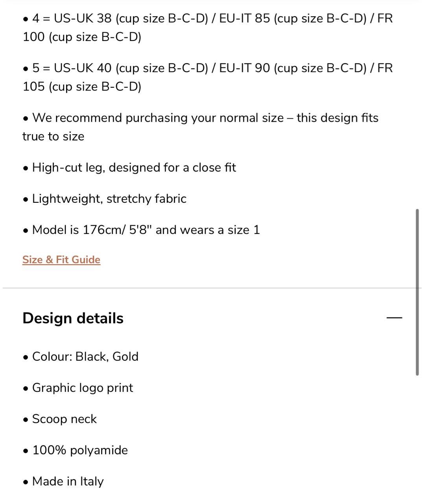Screen dimensions: 425x504
Task: Select the size 5 US-UK 40 text
Action: [x=120, y=68]
